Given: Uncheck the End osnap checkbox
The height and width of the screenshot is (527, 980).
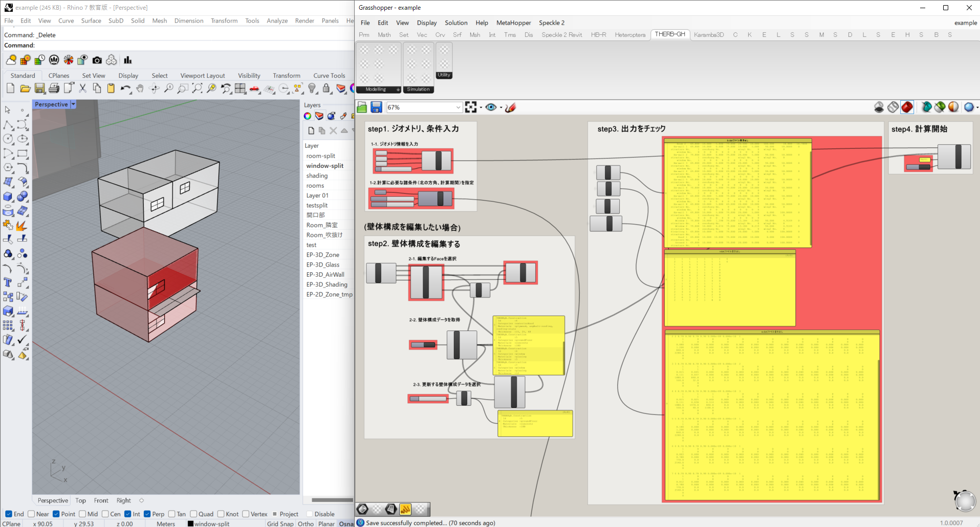Looking at the screenshot, I should pos(8,514).
